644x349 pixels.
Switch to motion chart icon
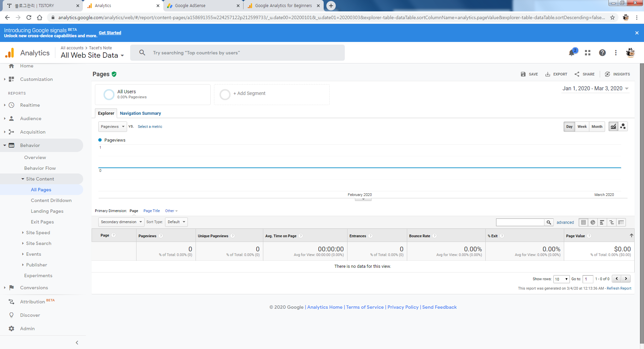click(x=623, y=127)
